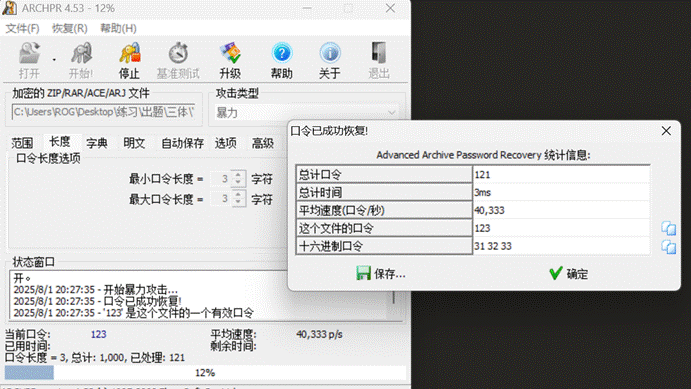The height and width of the screenshot is (389, 691).
Task: Click the 最小口令长度 value field
Action: (x=221, y=178)
